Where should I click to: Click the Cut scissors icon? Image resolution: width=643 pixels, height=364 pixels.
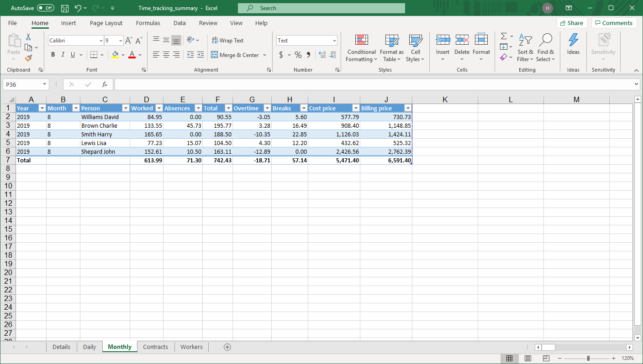point(28,37)
